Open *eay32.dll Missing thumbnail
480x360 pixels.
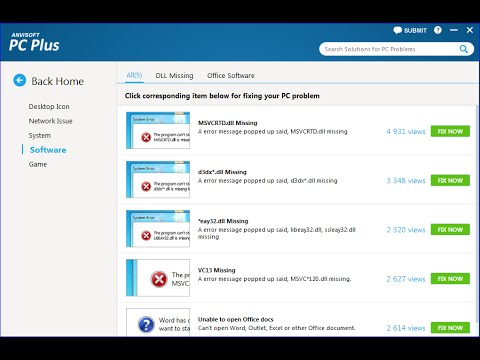(158, 228)
